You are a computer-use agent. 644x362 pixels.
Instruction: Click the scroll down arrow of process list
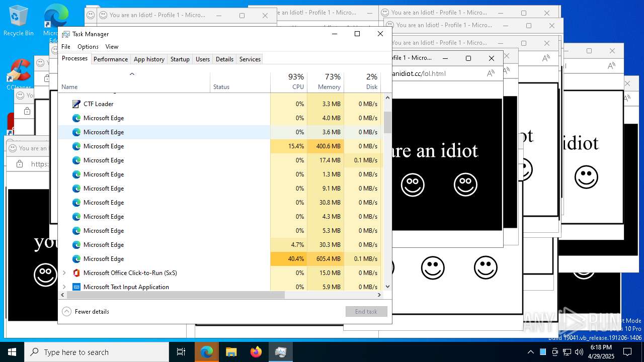[x=387, y=287]
